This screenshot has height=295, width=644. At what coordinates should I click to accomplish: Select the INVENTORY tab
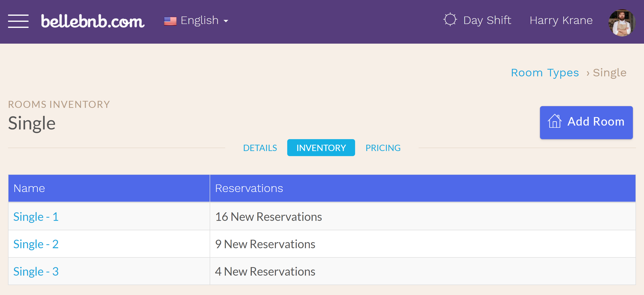(x=322, y=147)
